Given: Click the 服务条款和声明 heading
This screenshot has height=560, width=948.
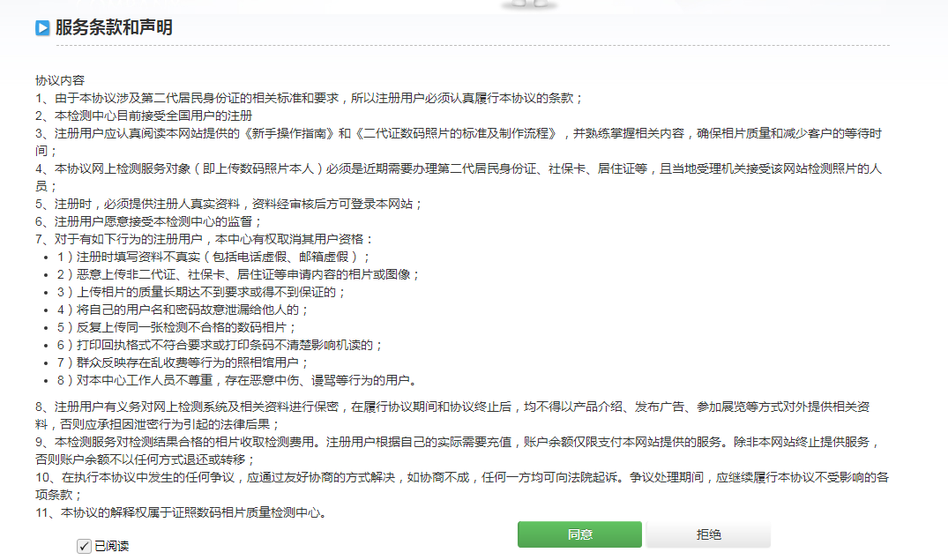Looking at the screenshot, I should pyautogui.click(x=114, y=27).
